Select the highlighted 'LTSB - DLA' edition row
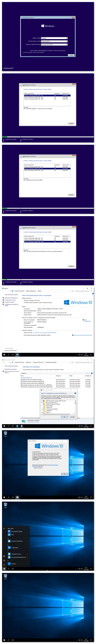The image size is (96, 644). pyautogui.click(x=47, y=169)
